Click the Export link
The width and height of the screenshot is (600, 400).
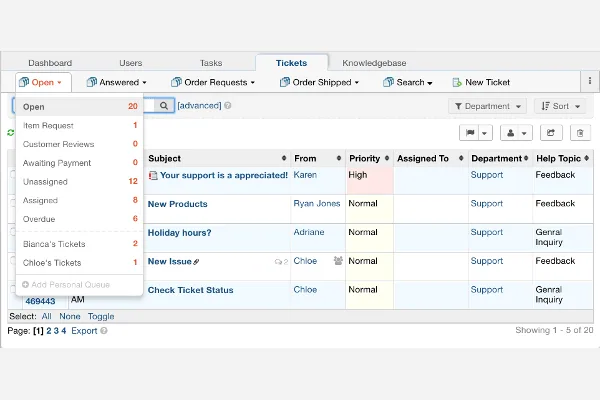click(x=84, y=331)
